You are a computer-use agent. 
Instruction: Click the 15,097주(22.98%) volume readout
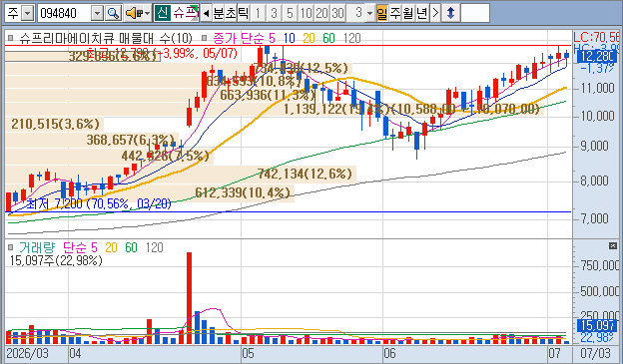[56, 261]
